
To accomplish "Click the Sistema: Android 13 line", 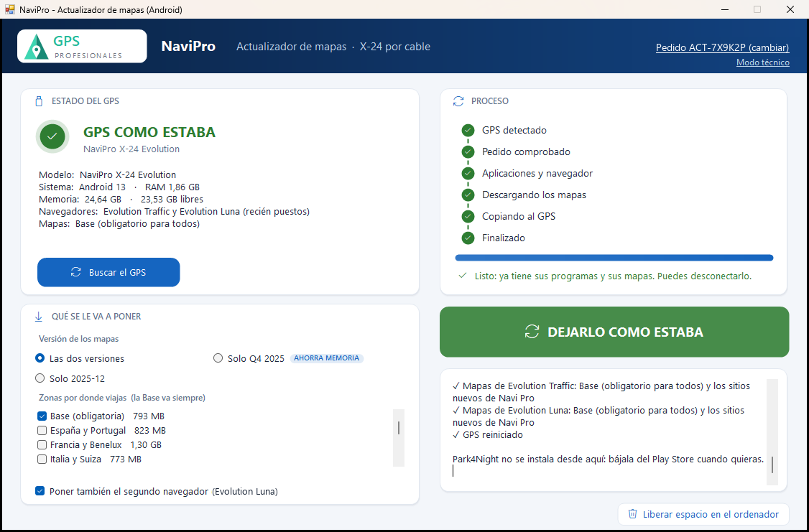I will point(119,187).
